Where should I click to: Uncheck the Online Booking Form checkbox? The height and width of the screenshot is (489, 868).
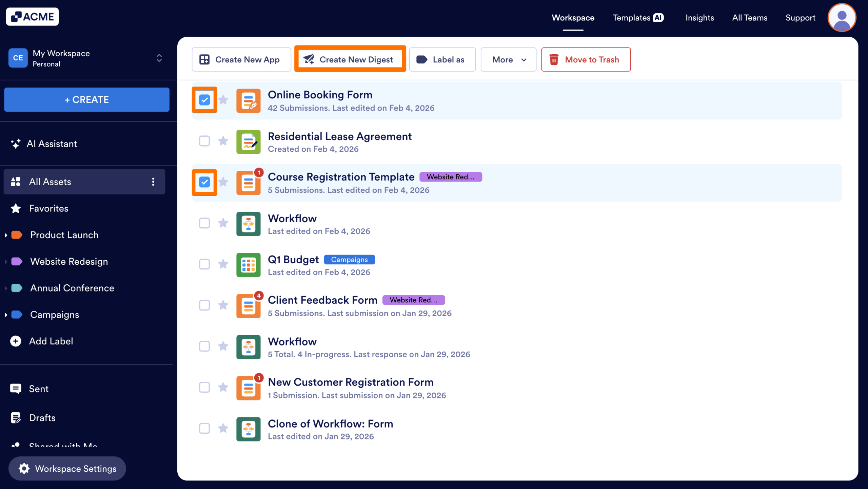(204, 100)
